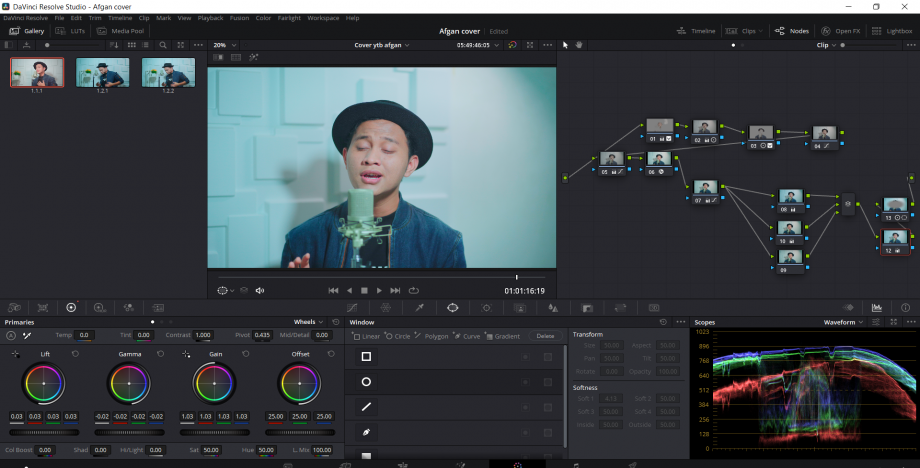
Task: Open the Wheels mode dropdown
Action: (x=308, y=322)
